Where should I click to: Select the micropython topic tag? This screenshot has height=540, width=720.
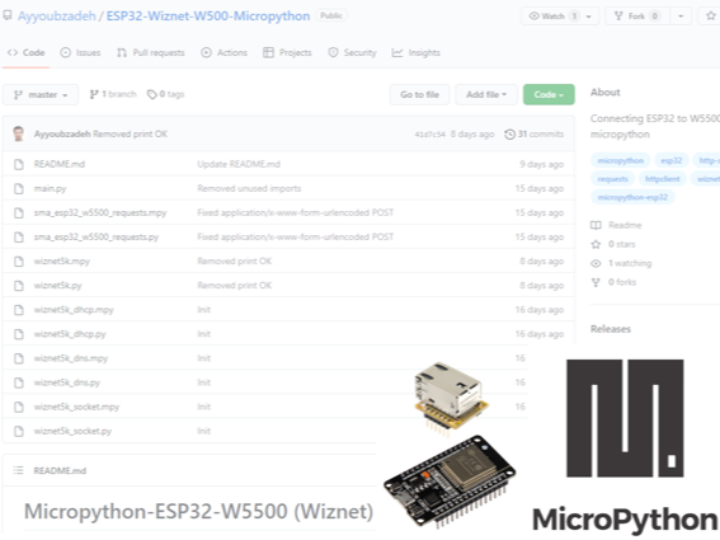tap(621, 161)
